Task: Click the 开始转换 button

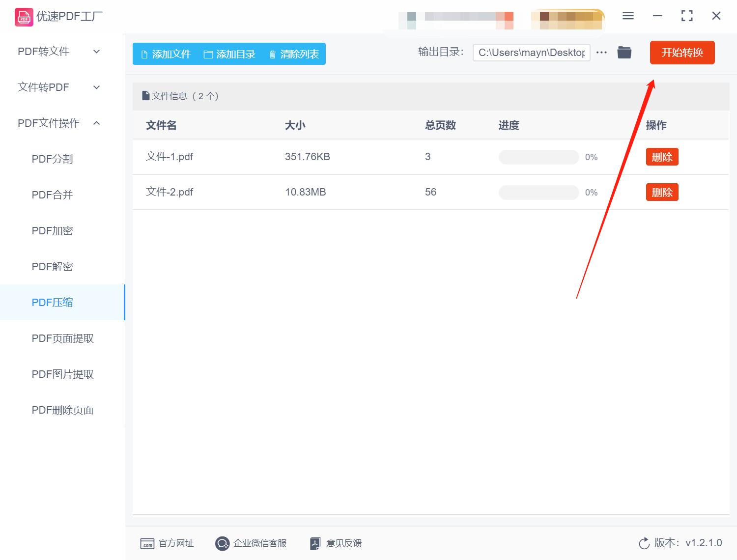Action: pos(682,53)
